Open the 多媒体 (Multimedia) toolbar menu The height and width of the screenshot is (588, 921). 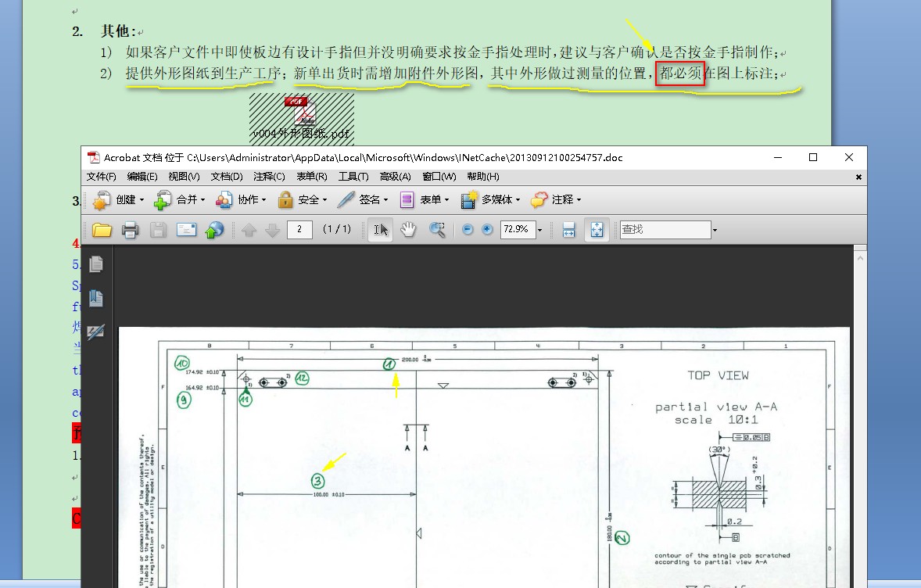[491, 199]
